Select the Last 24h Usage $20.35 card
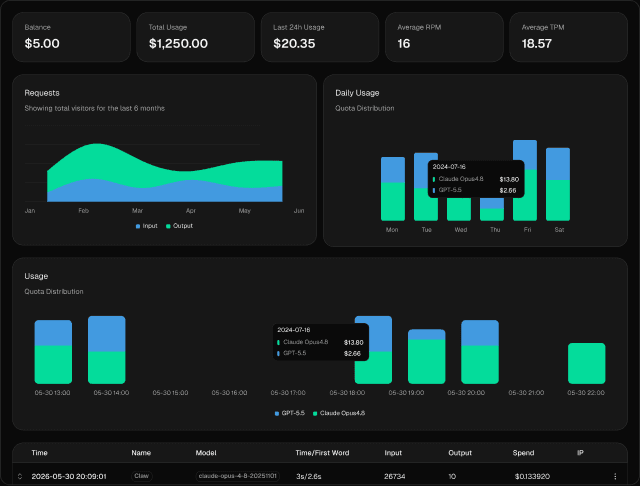 (320, 37)
